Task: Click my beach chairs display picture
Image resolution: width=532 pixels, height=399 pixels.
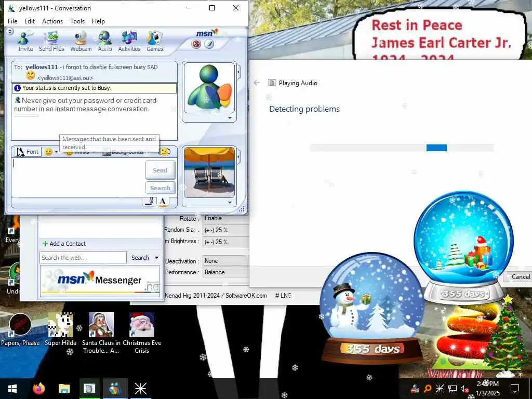Action: point(209,172)
